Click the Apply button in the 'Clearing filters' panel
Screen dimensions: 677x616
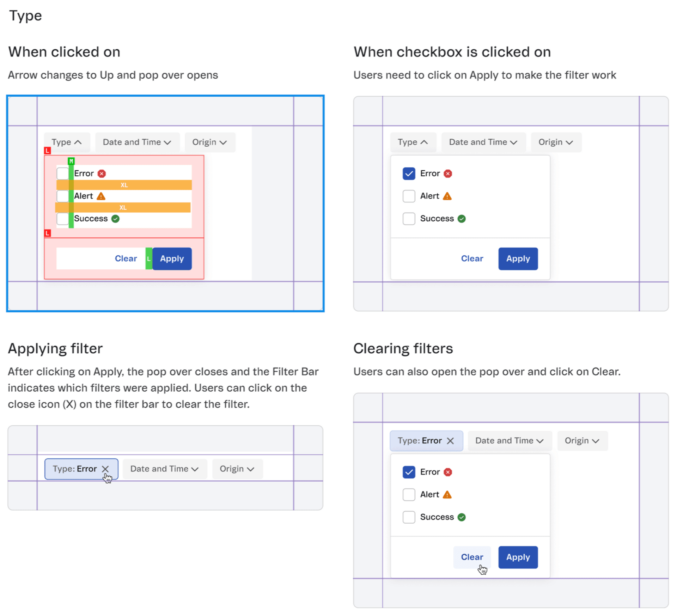click(x=518, y=557)
